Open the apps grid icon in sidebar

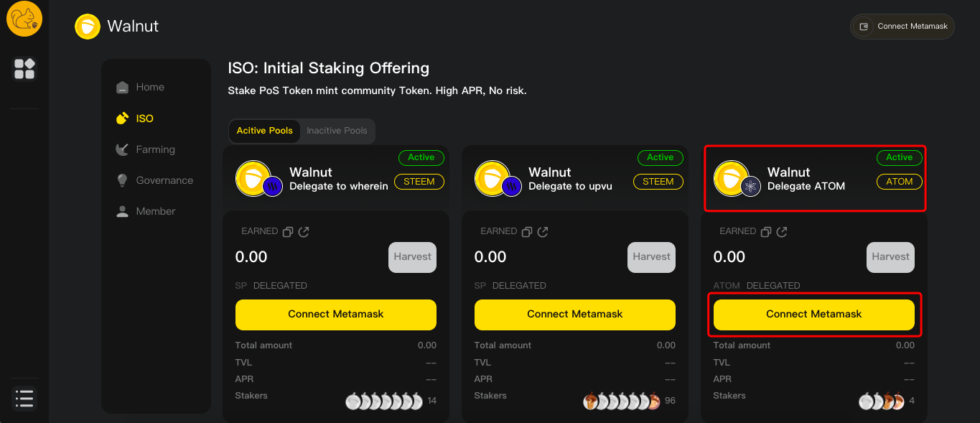point(24,69)
